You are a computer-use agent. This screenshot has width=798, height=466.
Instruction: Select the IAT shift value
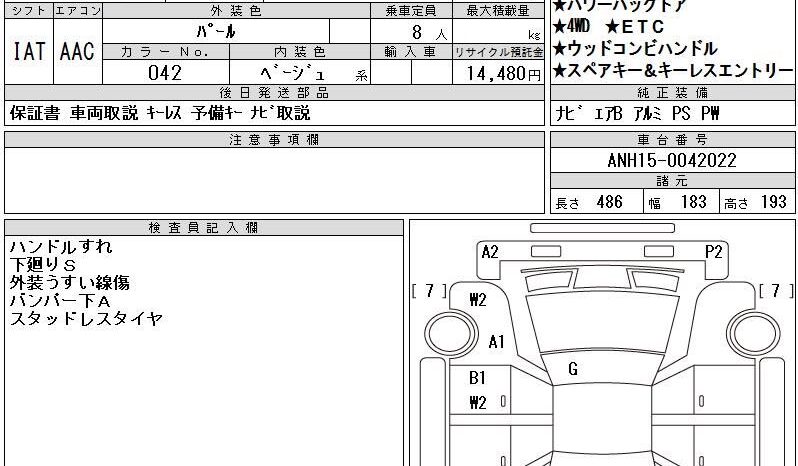coord(29,51)
